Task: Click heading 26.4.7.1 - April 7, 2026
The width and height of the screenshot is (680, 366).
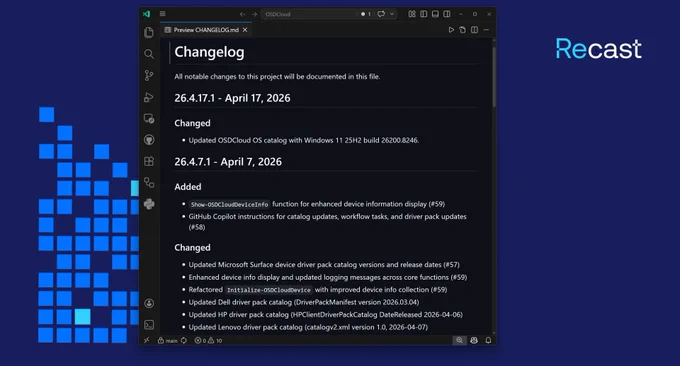Action: (x=228, y=162)
